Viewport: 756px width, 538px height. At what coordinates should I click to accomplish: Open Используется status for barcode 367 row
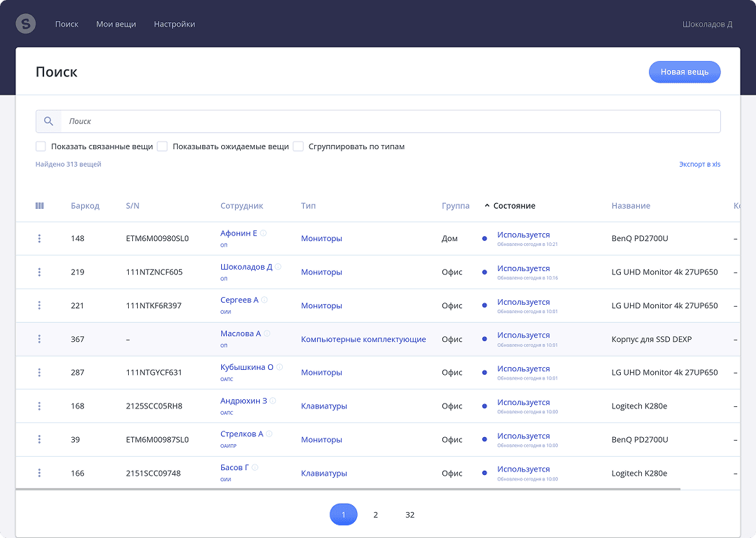click(x=524, y=335)
